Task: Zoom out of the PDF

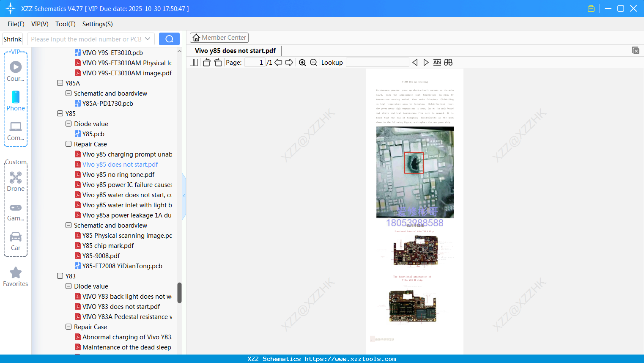Action: point(313,63)
